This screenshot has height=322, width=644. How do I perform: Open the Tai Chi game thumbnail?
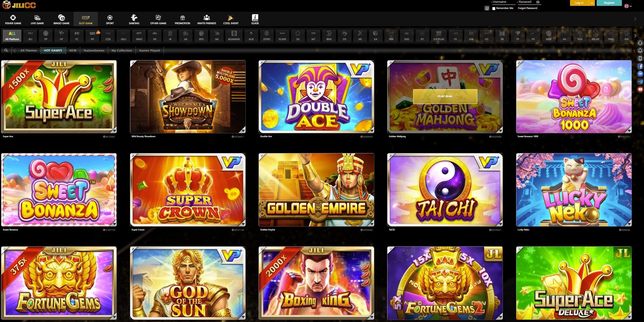pos(445,190)
